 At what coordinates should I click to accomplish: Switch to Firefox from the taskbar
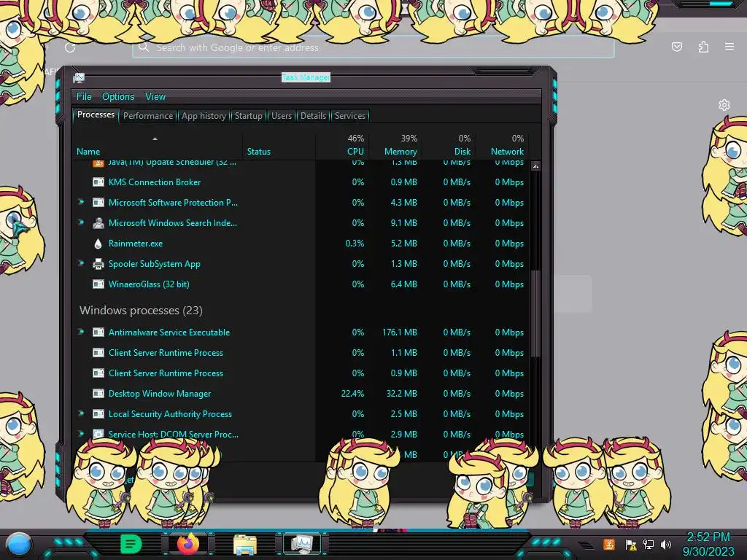(x=188, y=544)
